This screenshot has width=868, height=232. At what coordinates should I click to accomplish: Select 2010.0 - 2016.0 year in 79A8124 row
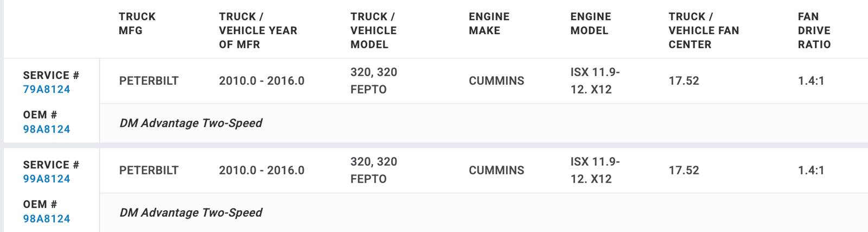261,81
